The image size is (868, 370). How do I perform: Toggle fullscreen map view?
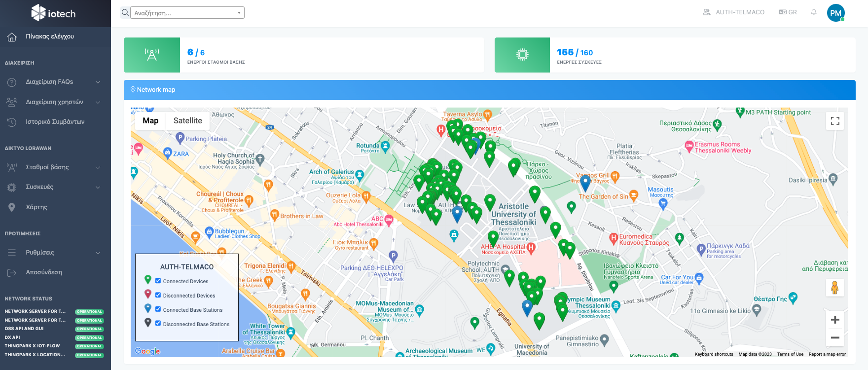click(835, 121)
